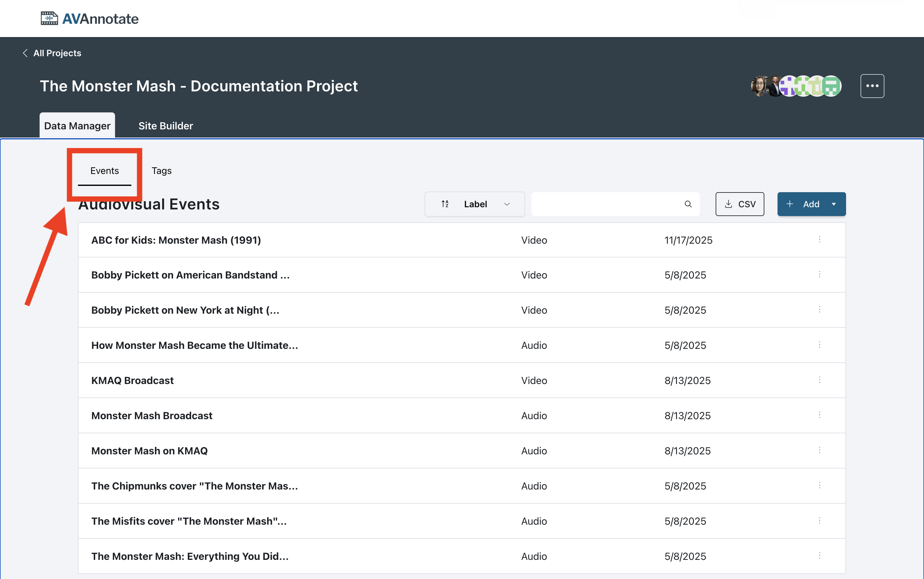Expand the Label sort dropdown

507,204
